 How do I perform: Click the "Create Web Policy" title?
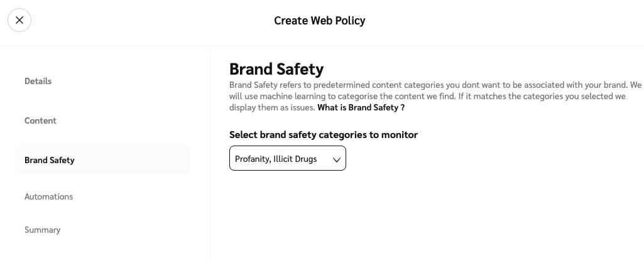click(x=319, y=21)
